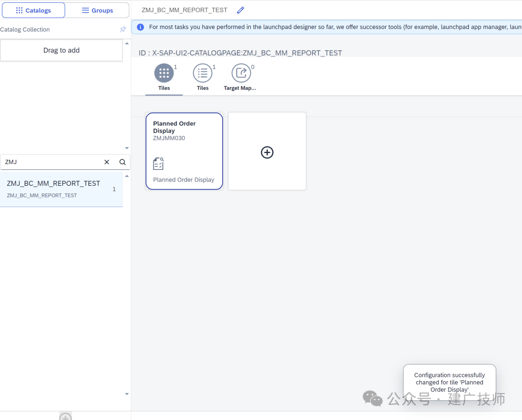Click up arrow of catalog list scrollbar

[127, 176]
